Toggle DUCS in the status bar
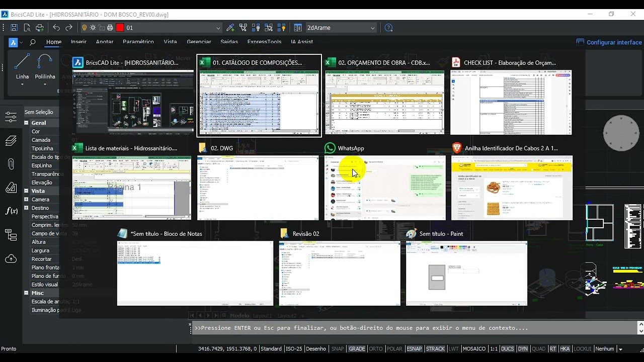Image resolution: width=644 pixels, height=362 pixels. (508, 349)
